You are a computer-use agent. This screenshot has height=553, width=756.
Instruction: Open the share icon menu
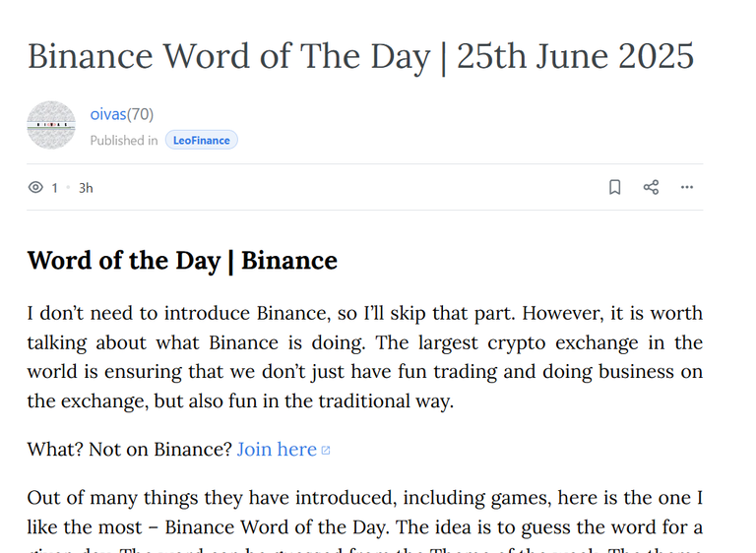pyautogui.click(x=651, y=187)
